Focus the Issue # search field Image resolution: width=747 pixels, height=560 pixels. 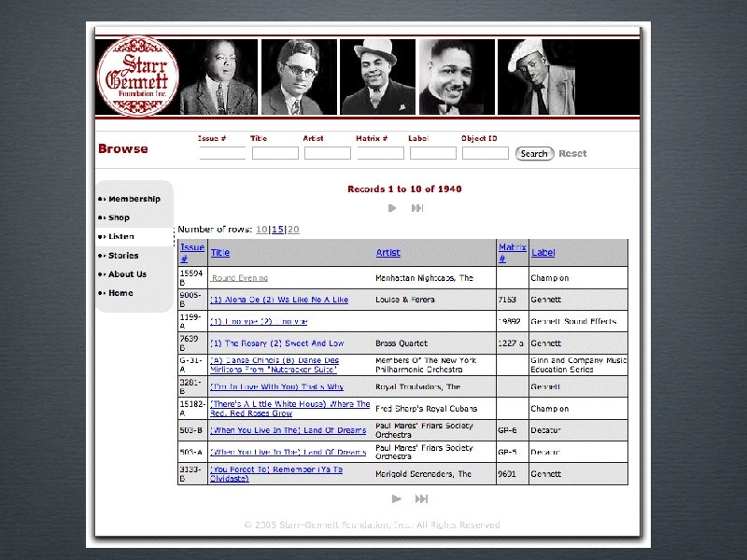pyautogui.click(x=222, y=153)
